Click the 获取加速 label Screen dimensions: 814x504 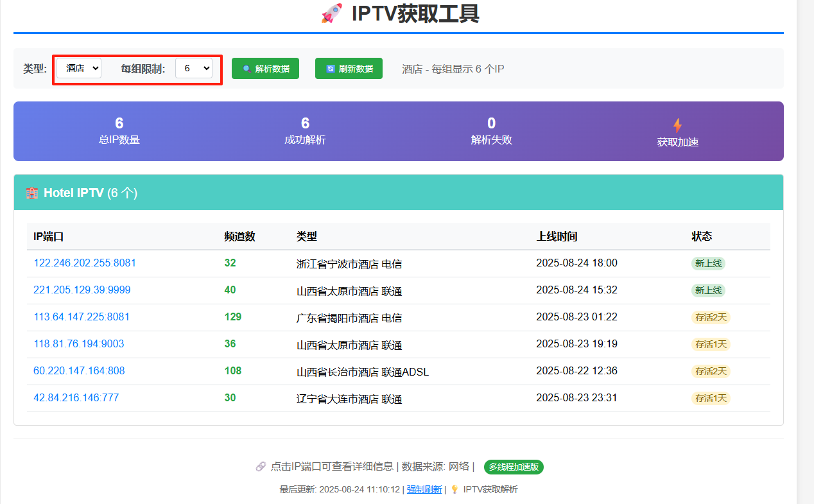677,143
